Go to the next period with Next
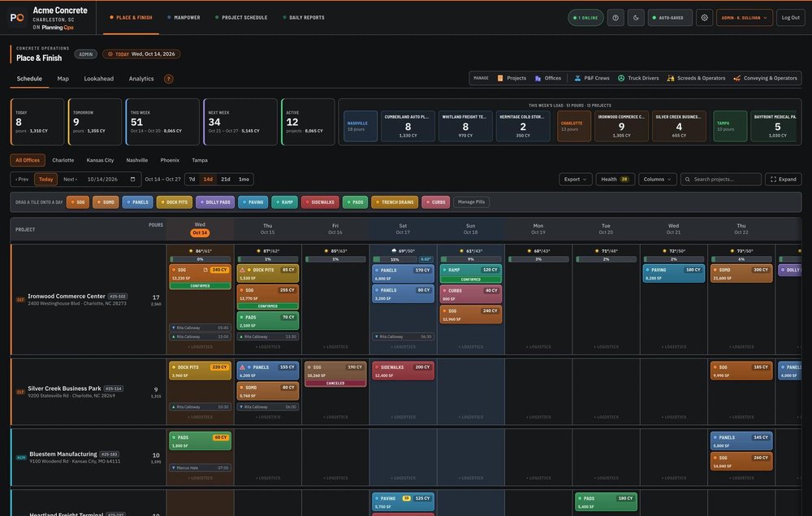Viewport: 812px width, 516px height. tap(71, 180)
